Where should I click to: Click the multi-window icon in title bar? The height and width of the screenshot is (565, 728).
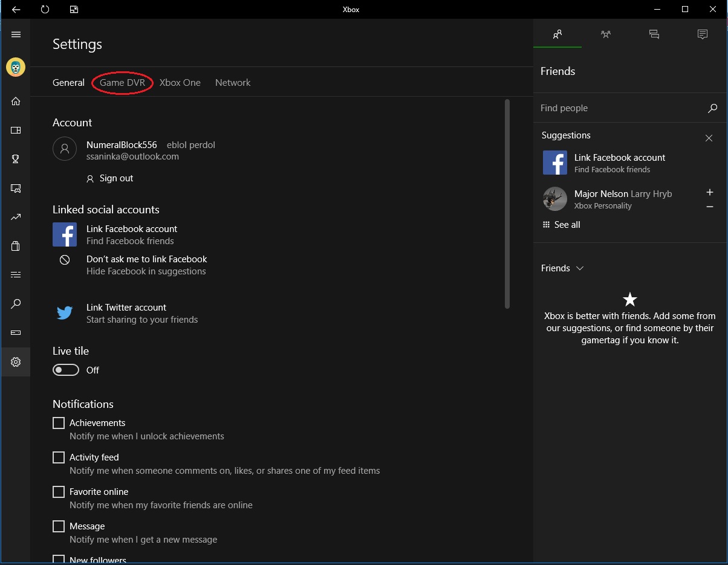(x=74, y=10)
